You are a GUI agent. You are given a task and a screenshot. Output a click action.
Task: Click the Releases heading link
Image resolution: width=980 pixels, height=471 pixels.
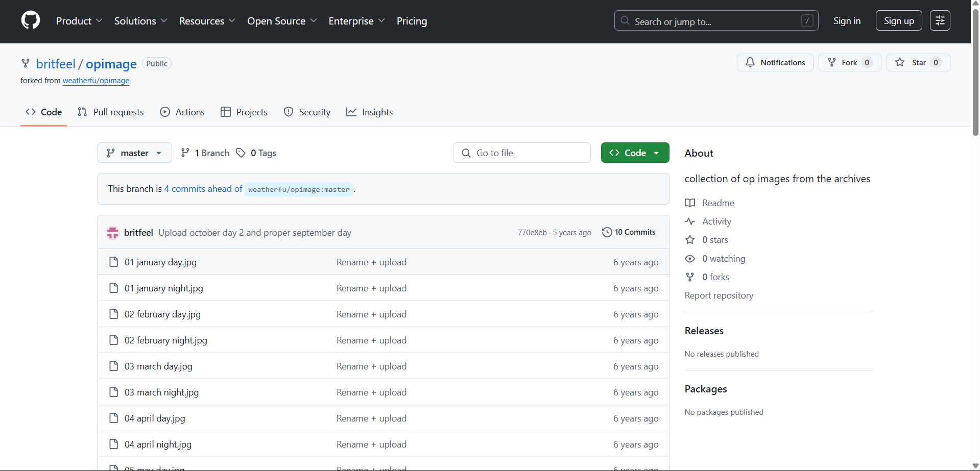click(x=704, y=331)
